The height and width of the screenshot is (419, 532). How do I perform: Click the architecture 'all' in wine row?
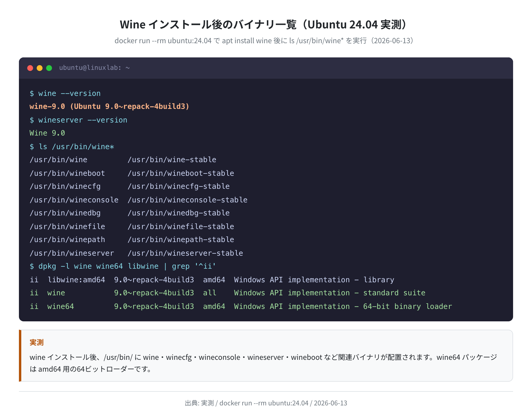(210, 293)
